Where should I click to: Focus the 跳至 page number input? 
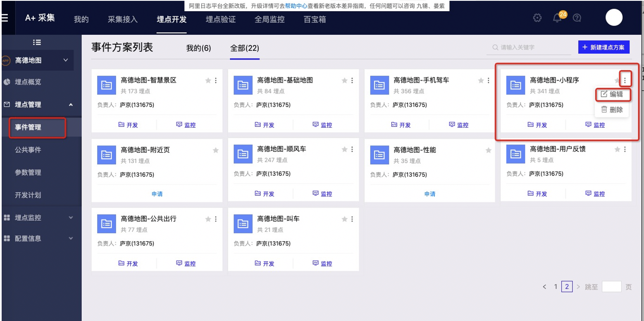coord(611,286)
